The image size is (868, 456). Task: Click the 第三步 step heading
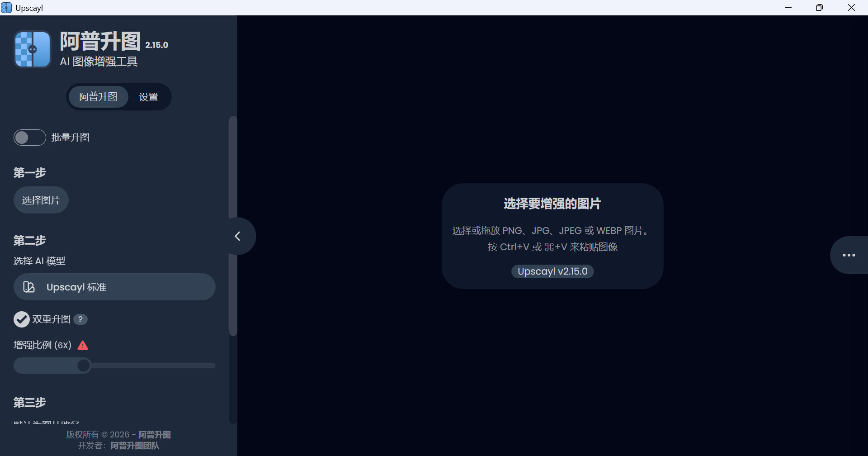[x=30, y=403]
